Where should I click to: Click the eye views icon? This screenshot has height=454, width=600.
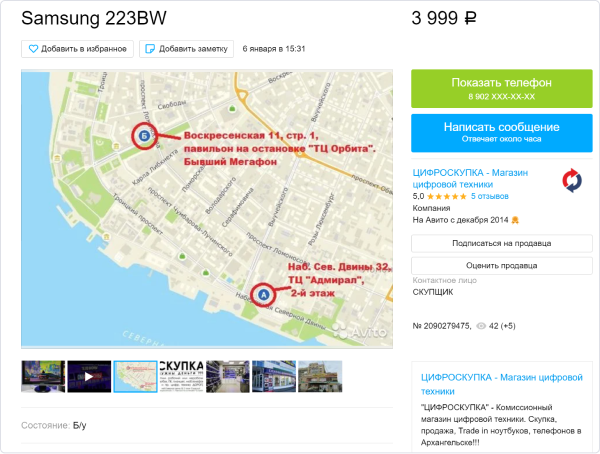click(x=481, y=326)
